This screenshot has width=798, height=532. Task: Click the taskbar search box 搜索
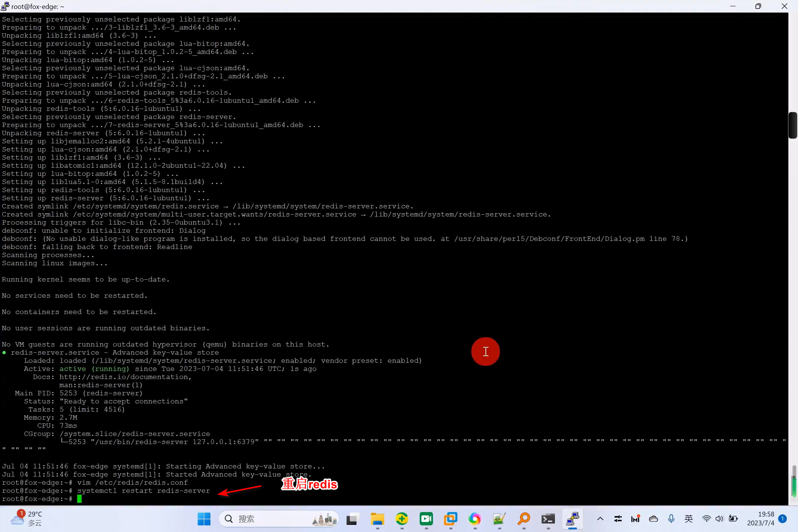tap(279, 519)
